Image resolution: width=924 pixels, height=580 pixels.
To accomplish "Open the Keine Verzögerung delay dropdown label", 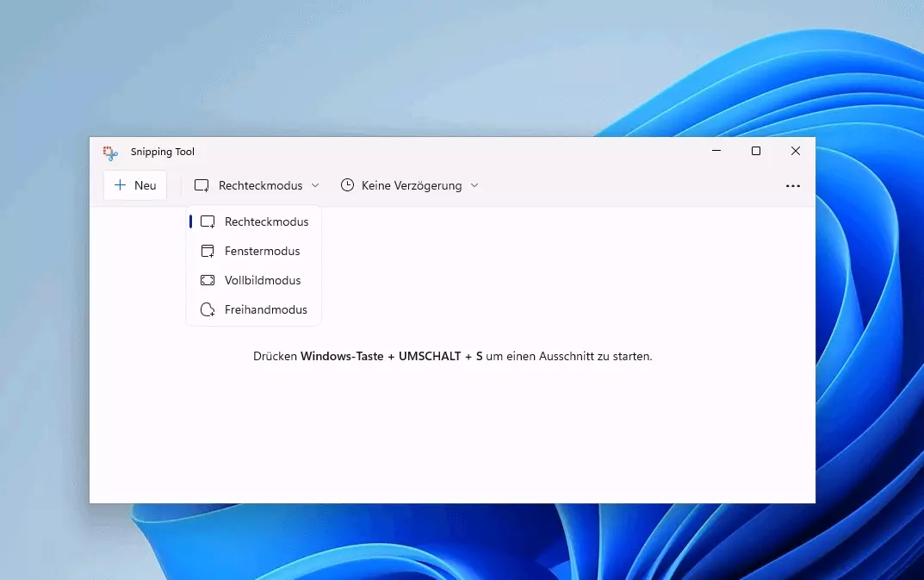I will (x=412, y=185).
